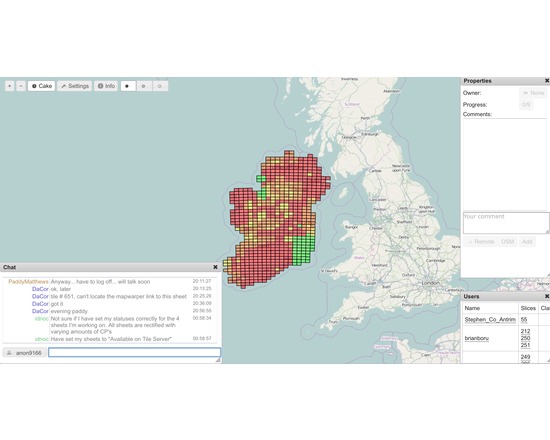Click the OSM button in Properties

tap(508, 242)
